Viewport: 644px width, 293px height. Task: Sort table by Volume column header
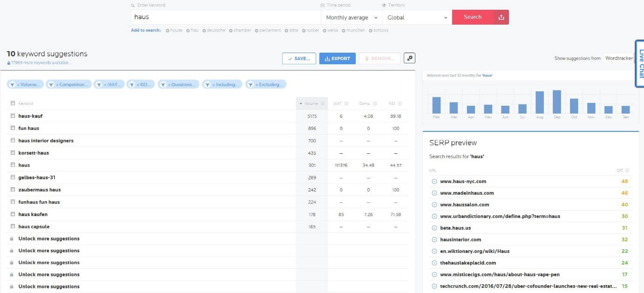click(312, 103)
